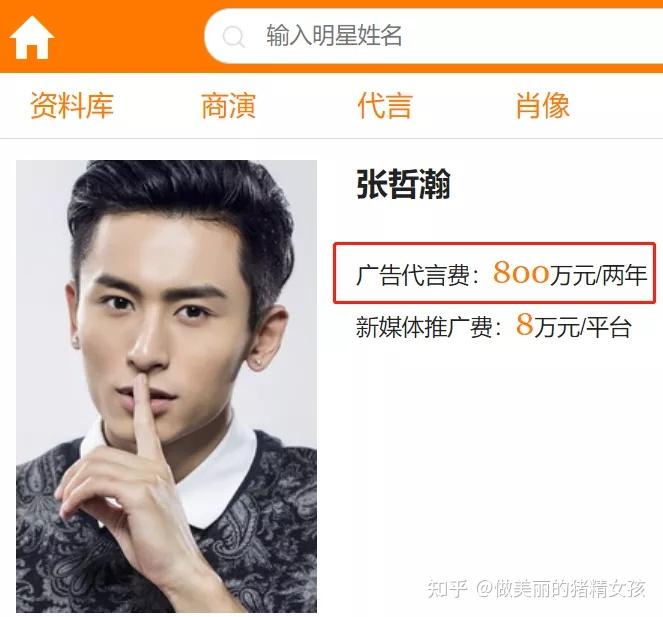Image resolution: width=663 pixels, height=617 pixels.
Task: Open the 肖像 tab
Action: (542, 105)
